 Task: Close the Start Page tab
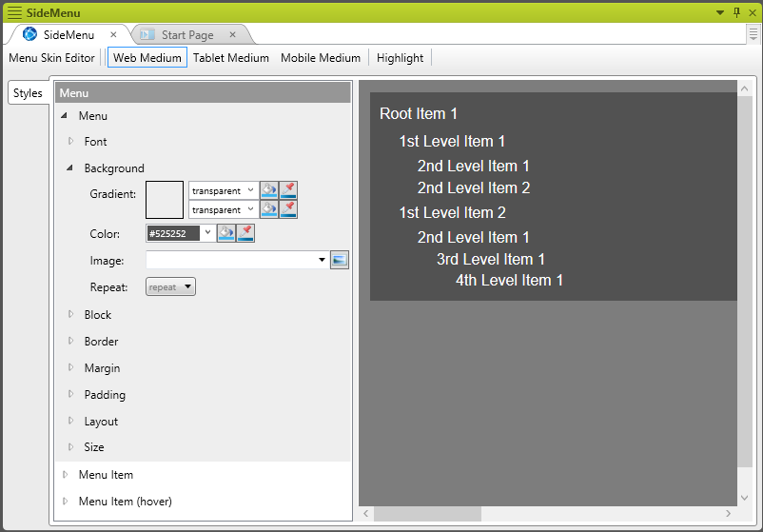(232, 34)
